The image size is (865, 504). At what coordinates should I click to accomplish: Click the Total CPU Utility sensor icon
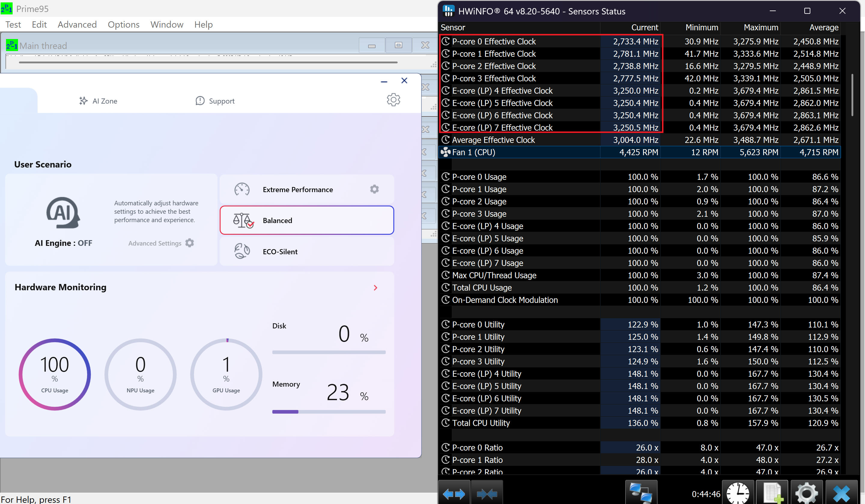pos(445,423)
